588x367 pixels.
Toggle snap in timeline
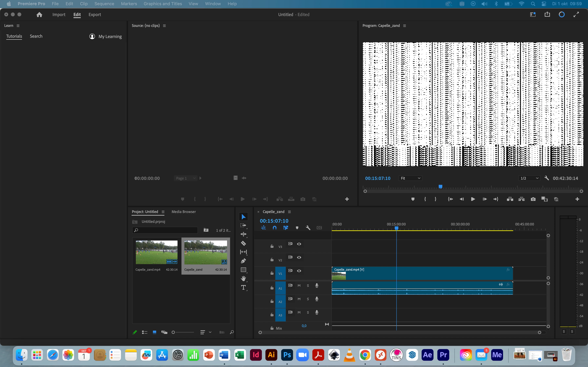[275, 228]
